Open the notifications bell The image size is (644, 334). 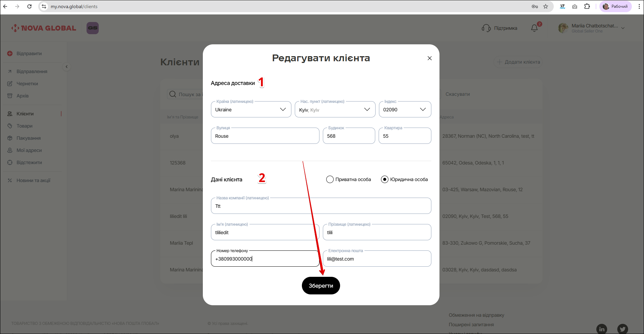tap(534, 28)
